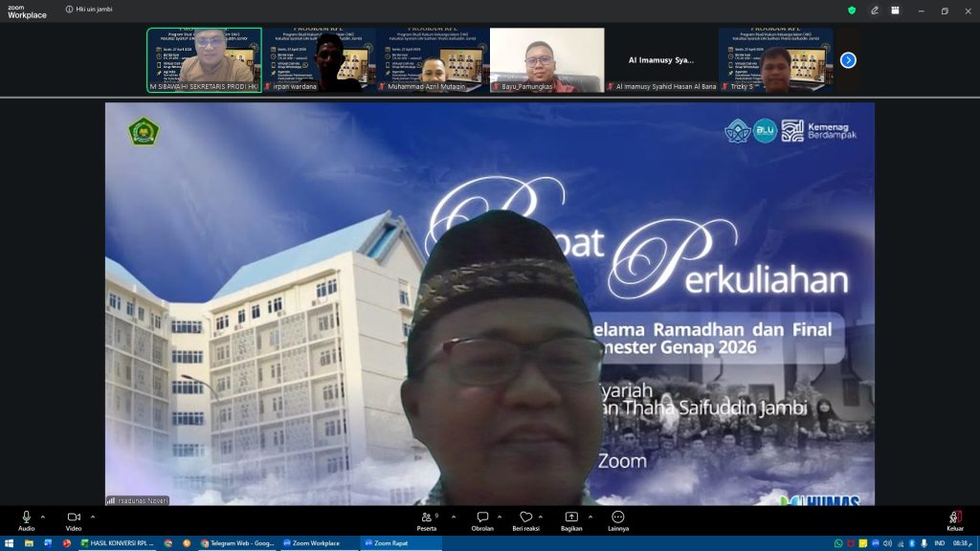Switch to Telegram Web taskbar window
The width and height of the screenshot is (980, 551).
(x=236, y=543)
